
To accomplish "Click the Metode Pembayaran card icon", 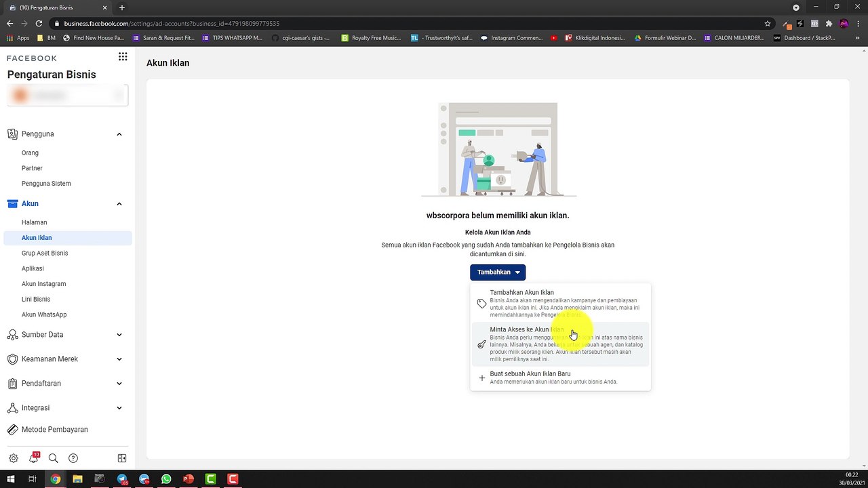I will 12,430.
